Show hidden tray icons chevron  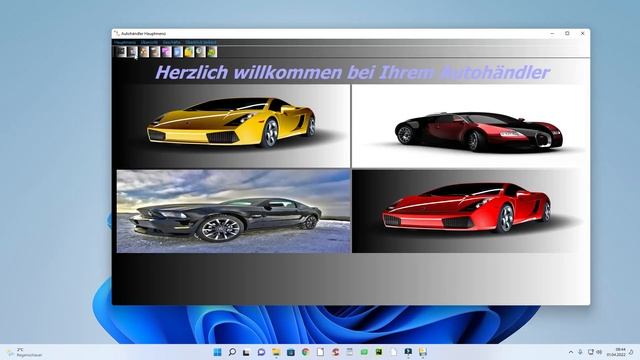pyautogui.click(x=571, y=352)
